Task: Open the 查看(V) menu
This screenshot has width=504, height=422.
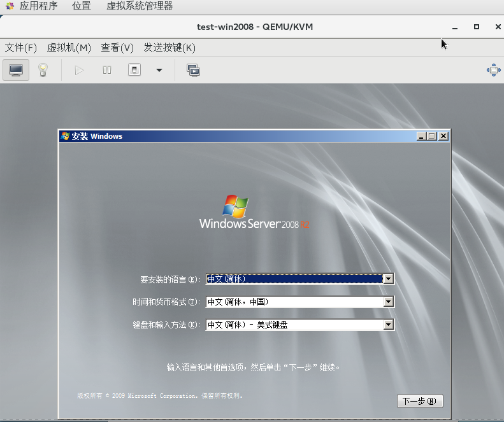Action: 117,48
